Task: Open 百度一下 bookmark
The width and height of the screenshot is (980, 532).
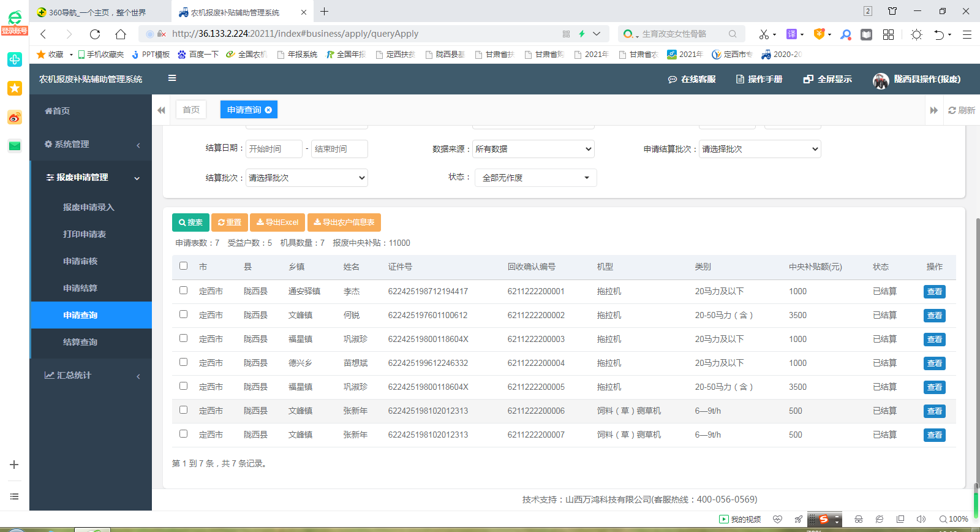Action: coord(198,55)
